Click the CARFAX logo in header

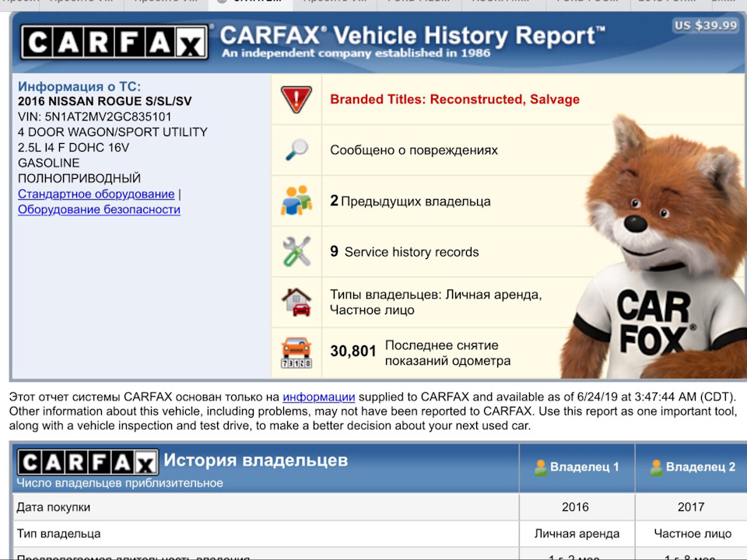tap(114, 42)
